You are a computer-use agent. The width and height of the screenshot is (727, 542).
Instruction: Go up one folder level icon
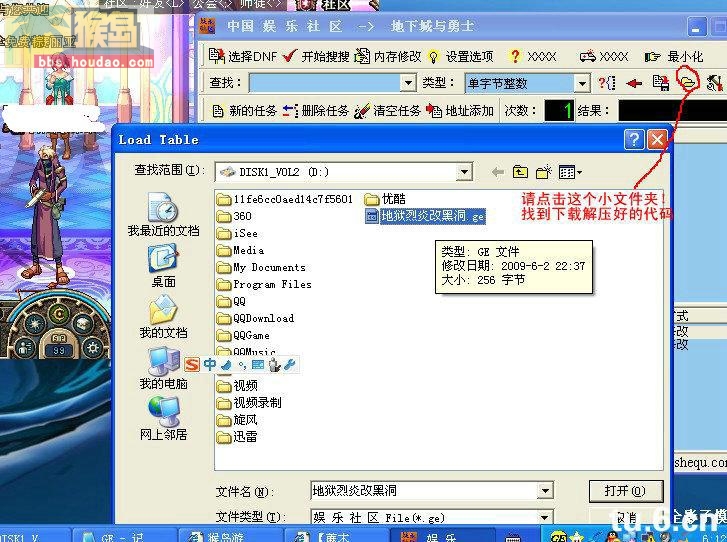(520, 172)
